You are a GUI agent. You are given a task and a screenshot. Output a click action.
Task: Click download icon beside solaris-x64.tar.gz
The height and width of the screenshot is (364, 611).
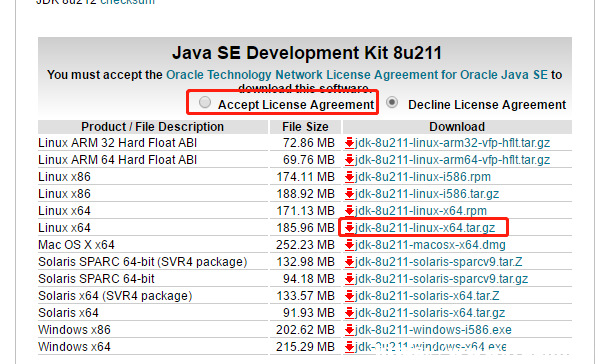click(x=350, y=313)
